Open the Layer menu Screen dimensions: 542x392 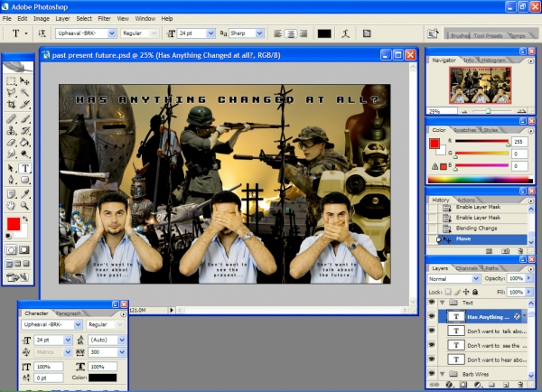(x=62, y=19)
